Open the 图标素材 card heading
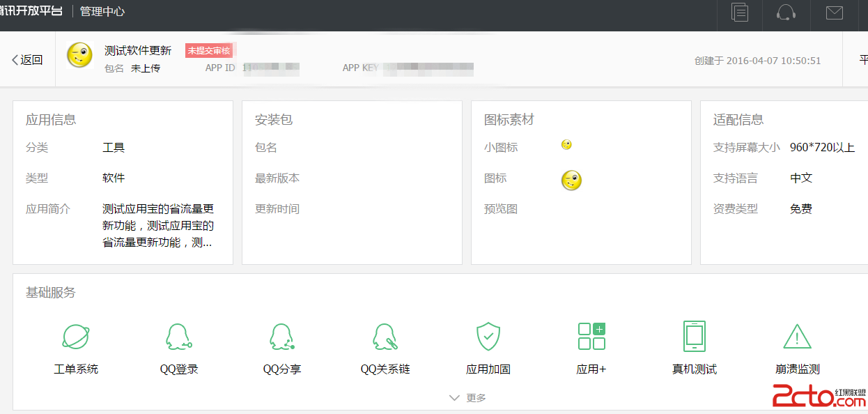The image size is (868, 414). click(509, 120)
